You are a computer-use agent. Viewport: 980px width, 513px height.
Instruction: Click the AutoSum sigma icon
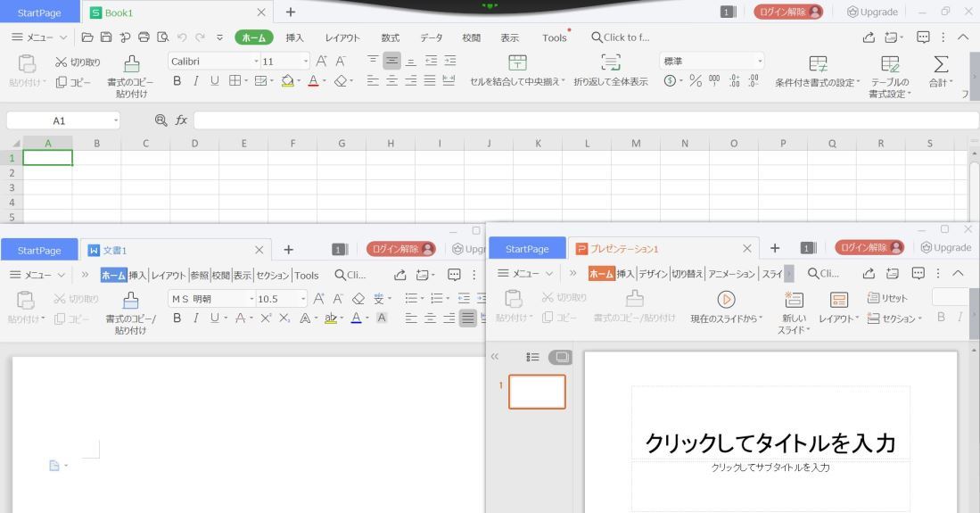point(941,63)
